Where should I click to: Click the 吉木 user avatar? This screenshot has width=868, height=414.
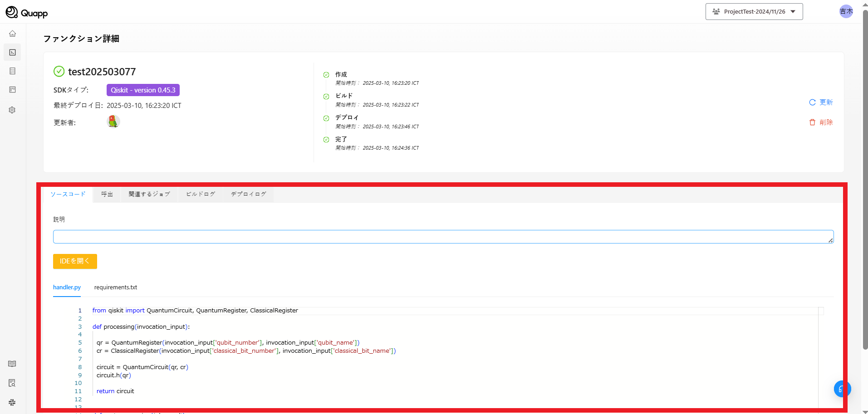click(846, 11)
